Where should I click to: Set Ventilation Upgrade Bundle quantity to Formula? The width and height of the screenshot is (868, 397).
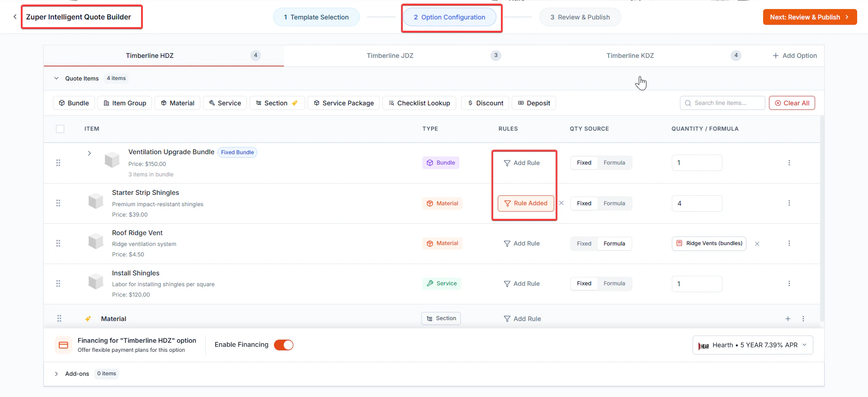614,163
